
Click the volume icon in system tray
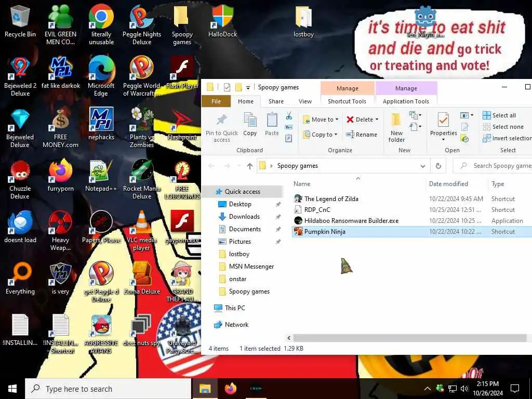(464, 389)
